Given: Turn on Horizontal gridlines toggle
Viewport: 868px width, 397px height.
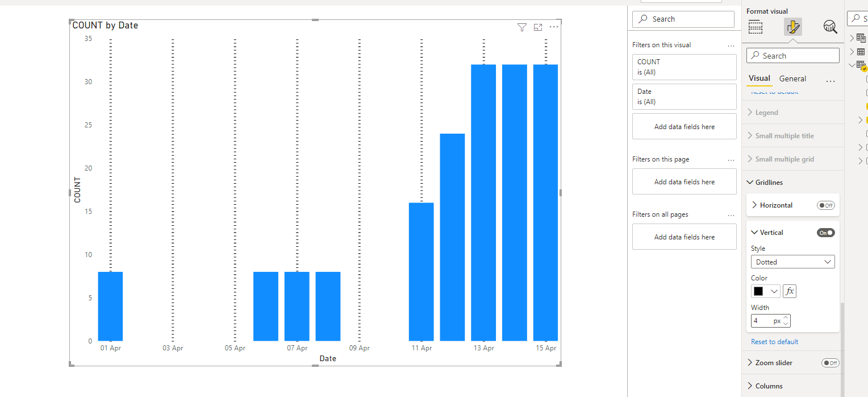Looking at the screenshot, I should coord(826,205).
